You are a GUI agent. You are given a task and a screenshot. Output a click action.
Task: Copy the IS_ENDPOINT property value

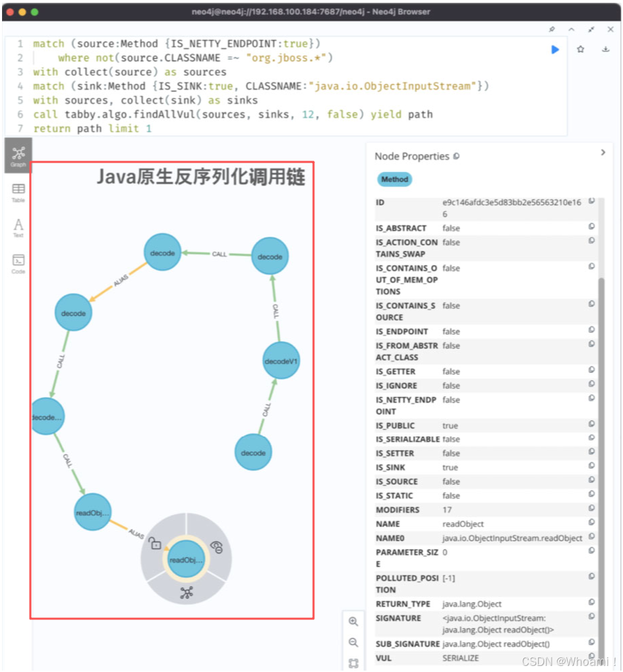click(592, 329)
